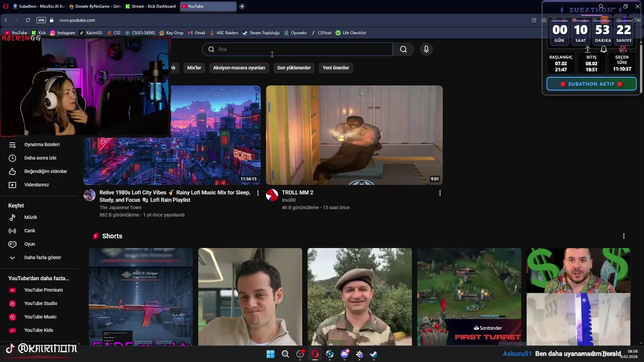Open options menu for TROLL MM 2 video

point(440,193)
